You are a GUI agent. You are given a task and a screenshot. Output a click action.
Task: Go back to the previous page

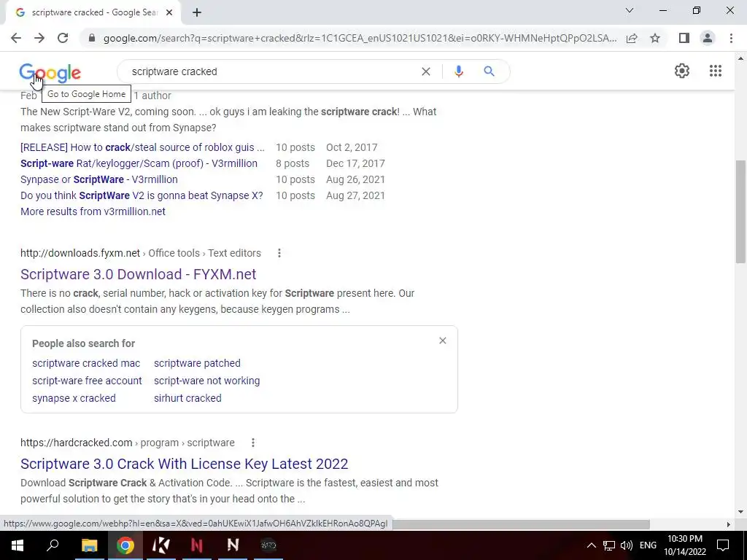16,38
